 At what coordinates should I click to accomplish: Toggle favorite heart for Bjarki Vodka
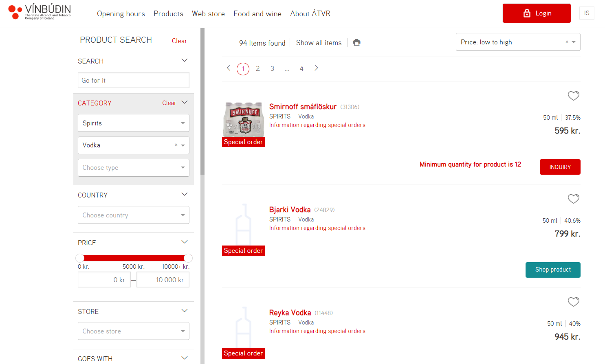(x=573, y=199)
